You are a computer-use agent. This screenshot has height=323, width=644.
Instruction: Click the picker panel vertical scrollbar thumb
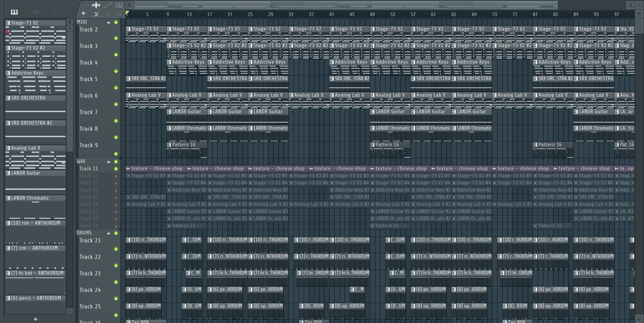(x=70, y=91)
